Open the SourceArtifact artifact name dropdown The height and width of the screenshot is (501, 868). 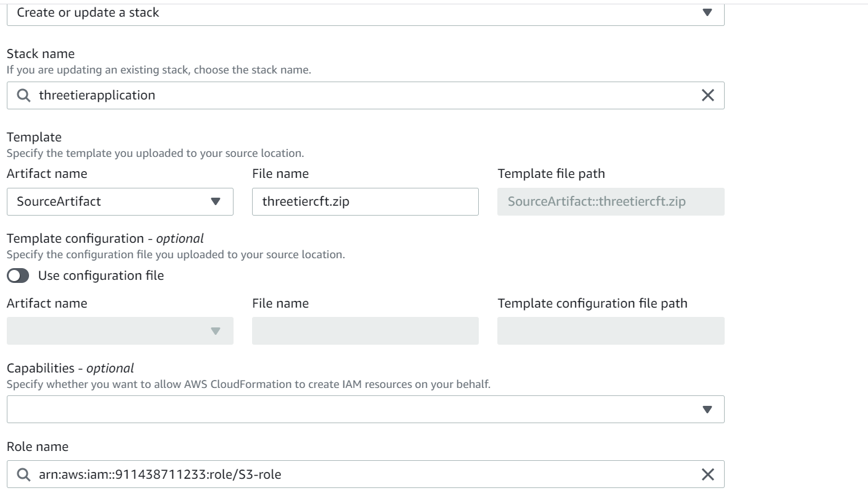point(111,201)
